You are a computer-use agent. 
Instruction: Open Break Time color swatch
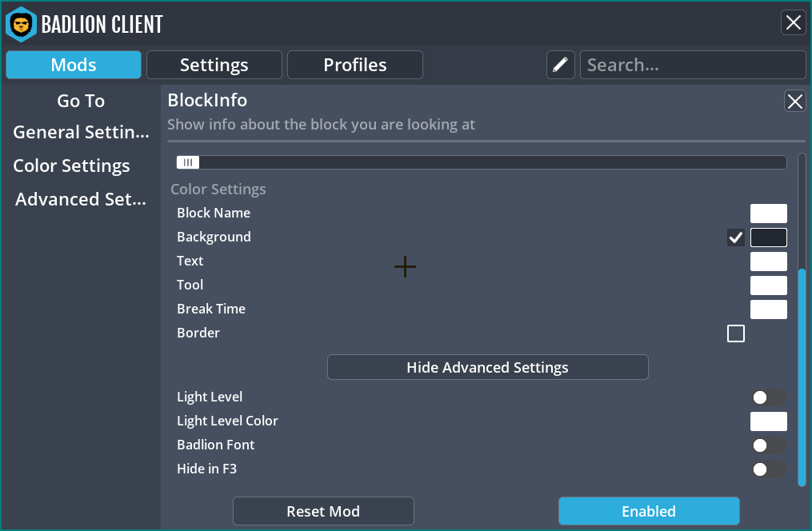[x=769, y=309]
